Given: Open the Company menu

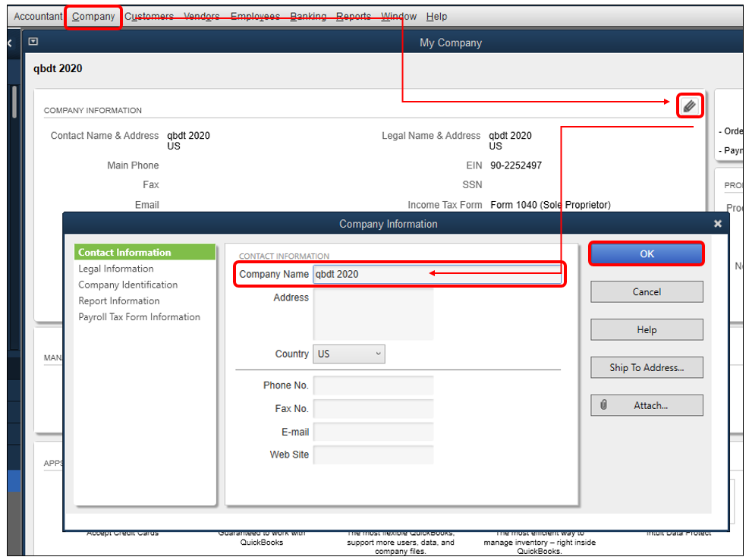Looking at the screenshot, I should point(93,16).
